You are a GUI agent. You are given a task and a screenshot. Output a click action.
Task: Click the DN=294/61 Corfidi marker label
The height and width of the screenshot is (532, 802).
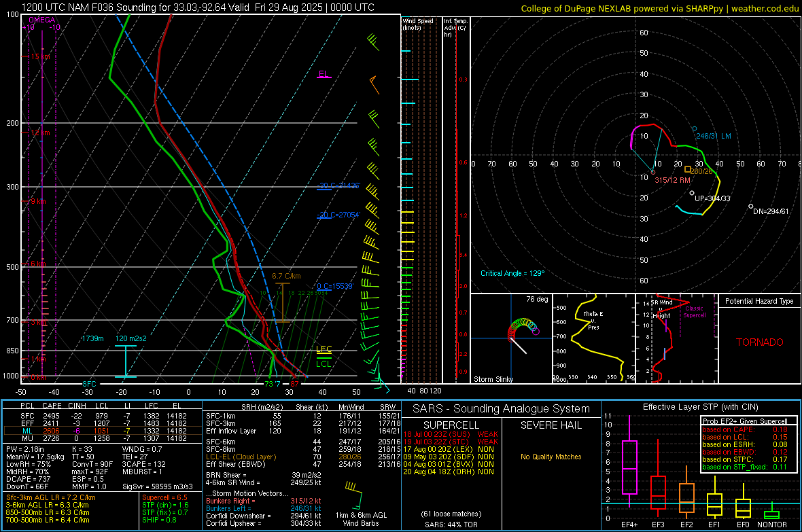(771, 211)
